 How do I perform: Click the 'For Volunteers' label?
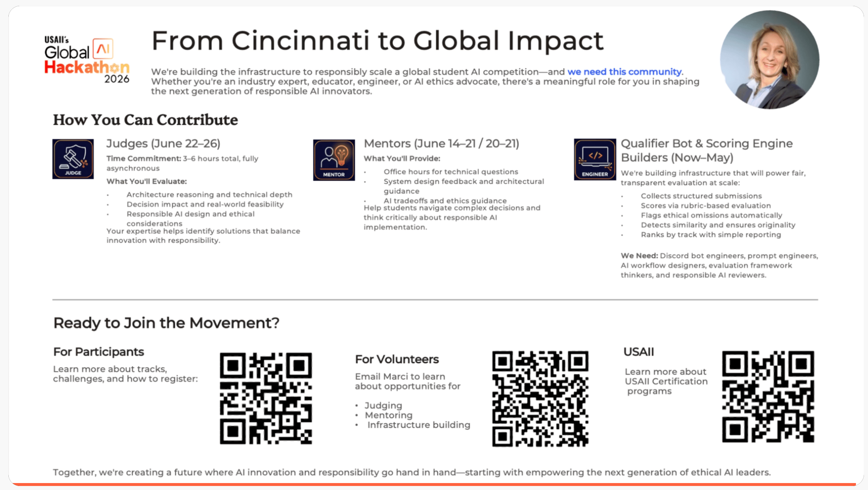click(397, 359)
